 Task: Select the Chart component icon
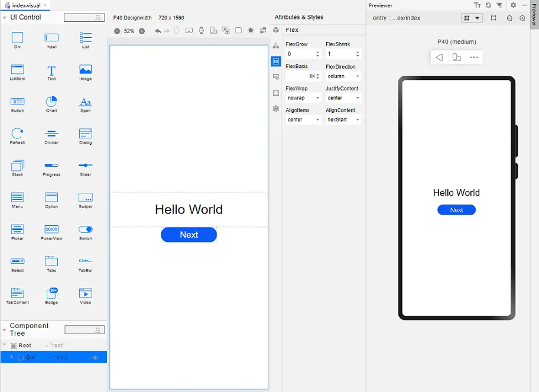click(51, 102)
